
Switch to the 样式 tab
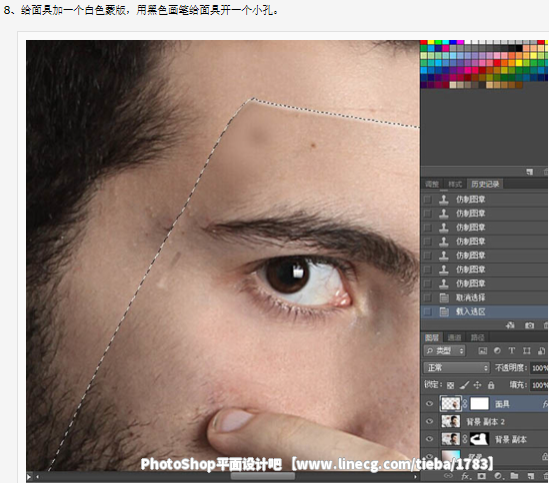(x=455, y=184)
